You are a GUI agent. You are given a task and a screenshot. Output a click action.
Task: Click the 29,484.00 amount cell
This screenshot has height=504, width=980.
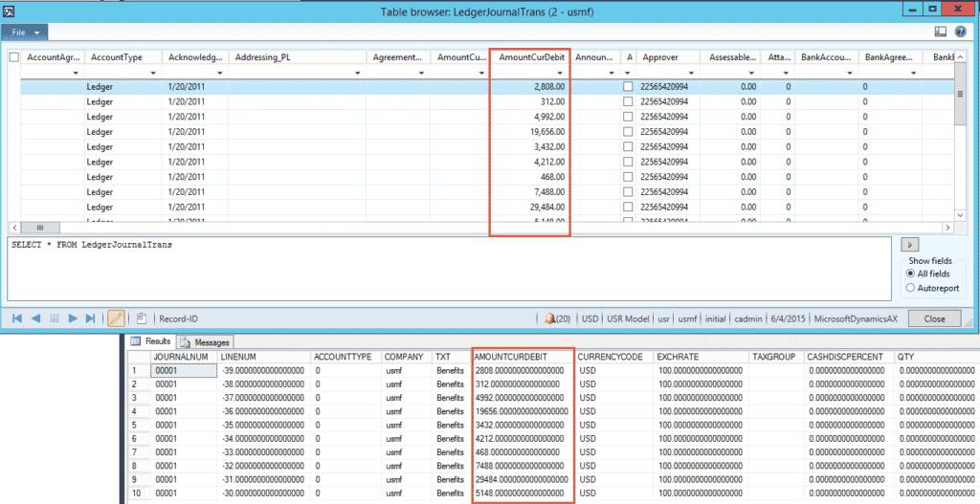[530, 207]
